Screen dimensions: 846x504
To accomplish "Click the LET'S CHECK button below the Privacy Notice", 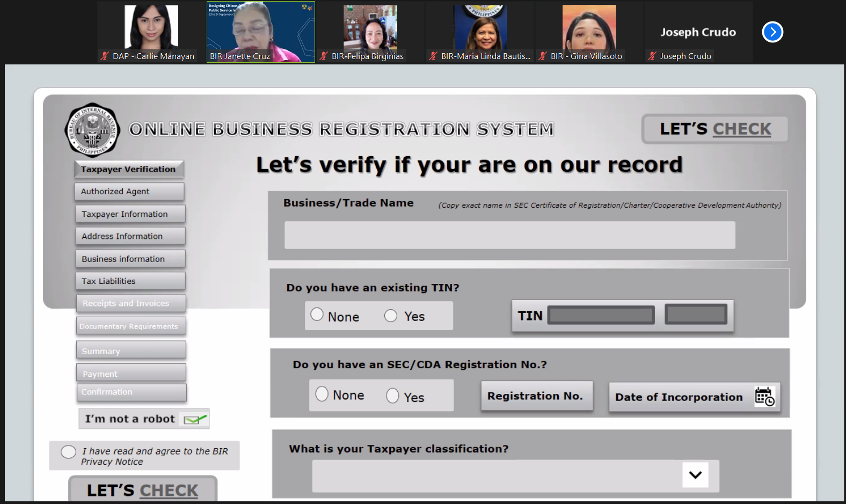I will tap(143, 490).
